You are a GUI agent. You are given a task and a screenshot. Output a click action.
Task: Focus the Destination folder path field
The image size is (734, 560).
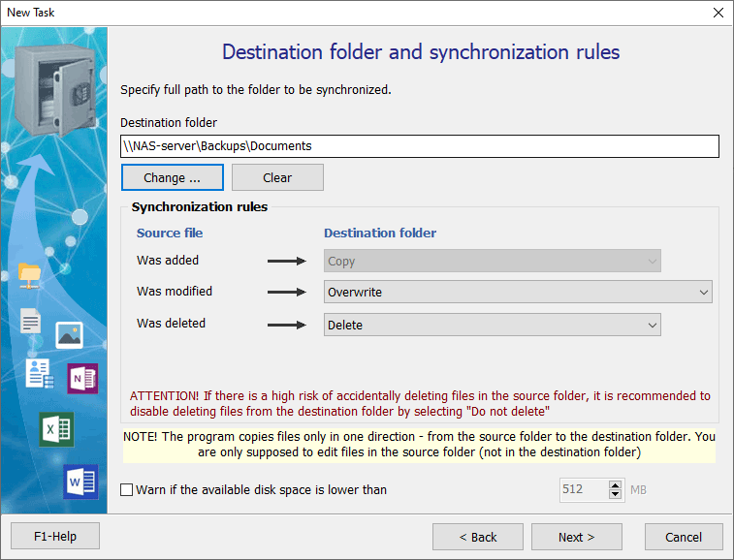(x=420, y=146)
